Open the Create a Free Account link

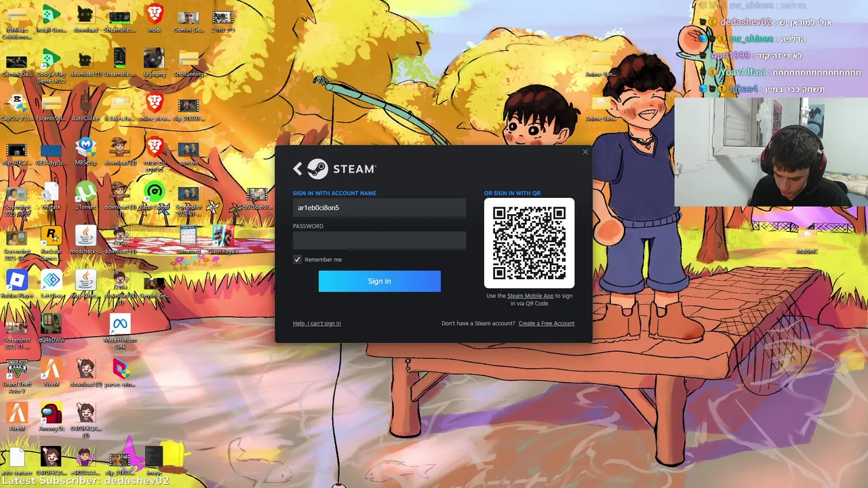547,323
